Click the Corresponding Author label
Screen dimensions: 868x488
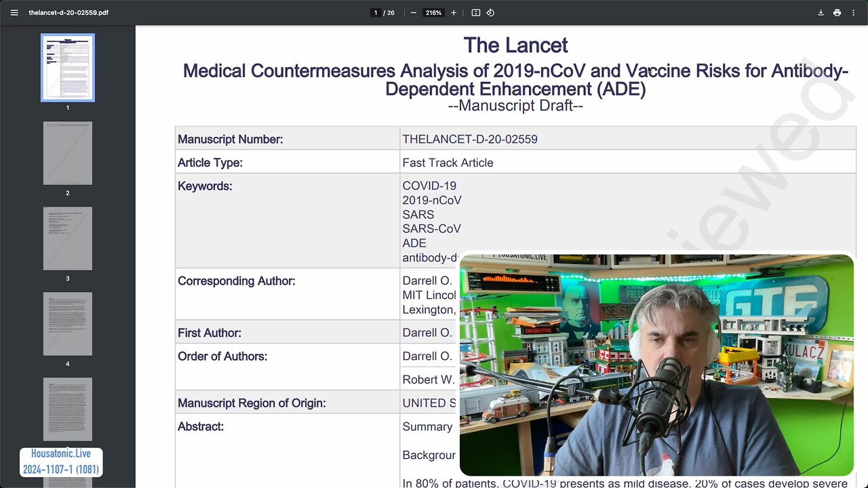pos(236,281)
